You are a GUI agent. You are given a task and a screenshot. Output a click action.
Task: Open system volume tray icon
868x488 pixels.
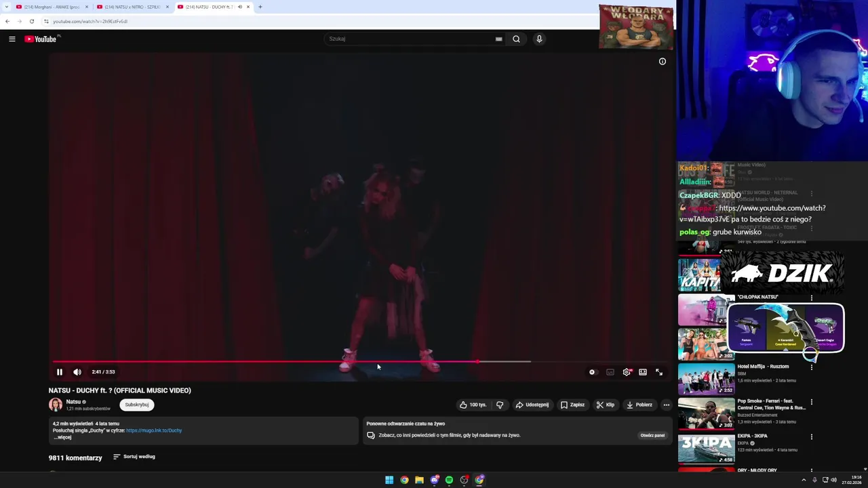pyautogui.click(x=833, y=480)
